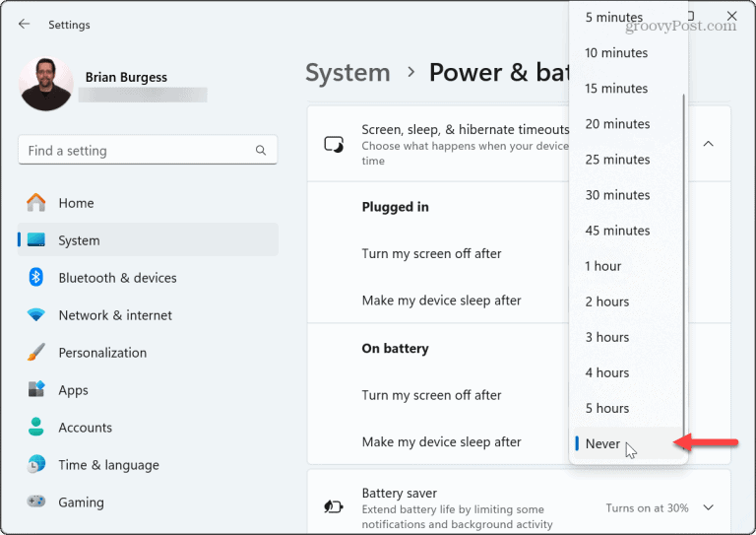
Task: Click the On battery heading
Action: point(396,349)
